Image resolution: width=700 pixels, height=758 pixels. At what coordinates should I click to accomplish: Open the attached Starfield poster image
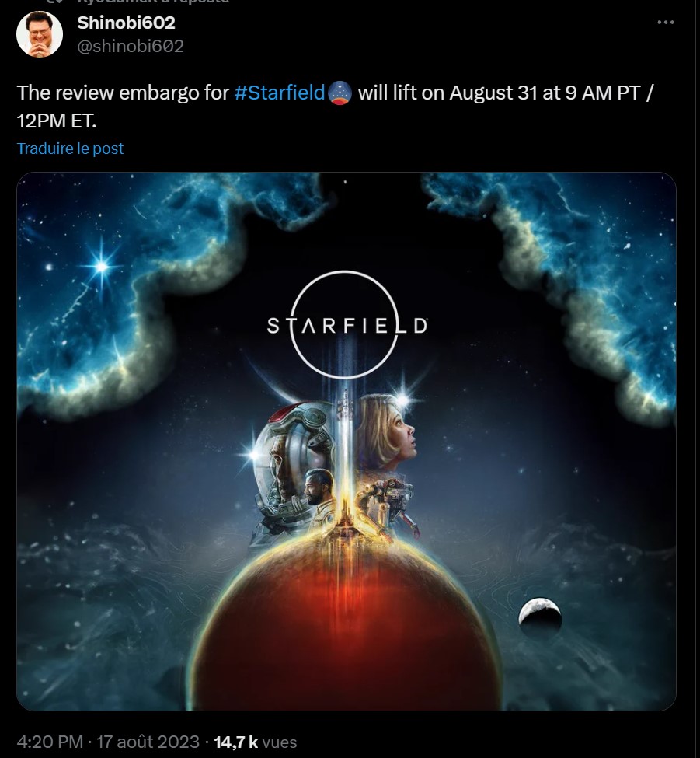347,442
